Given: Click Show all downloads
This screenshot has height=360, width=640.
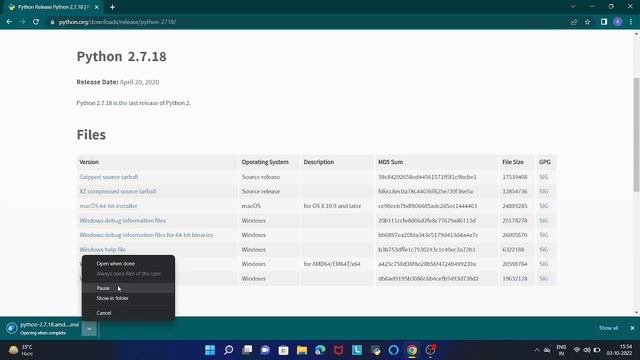Looking at the screenshot, I should pyautogui.click(x=608, y=328).
